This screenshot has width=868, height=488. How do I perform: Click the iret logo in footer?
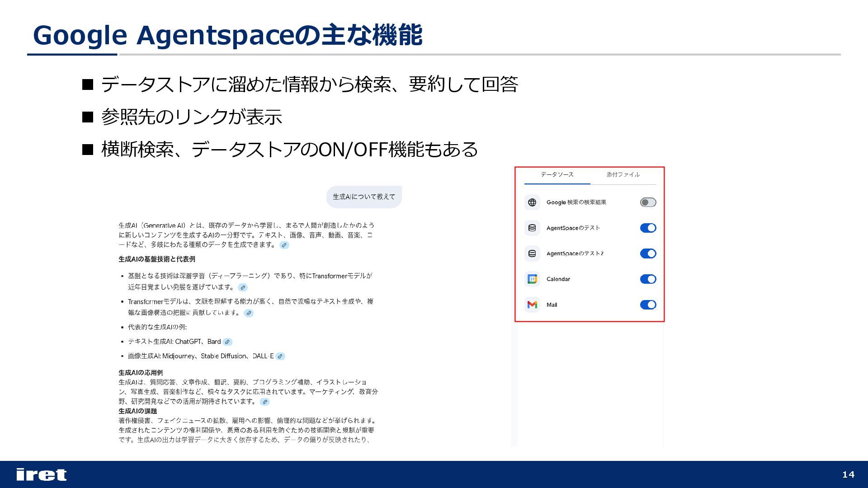pos(41,474)
